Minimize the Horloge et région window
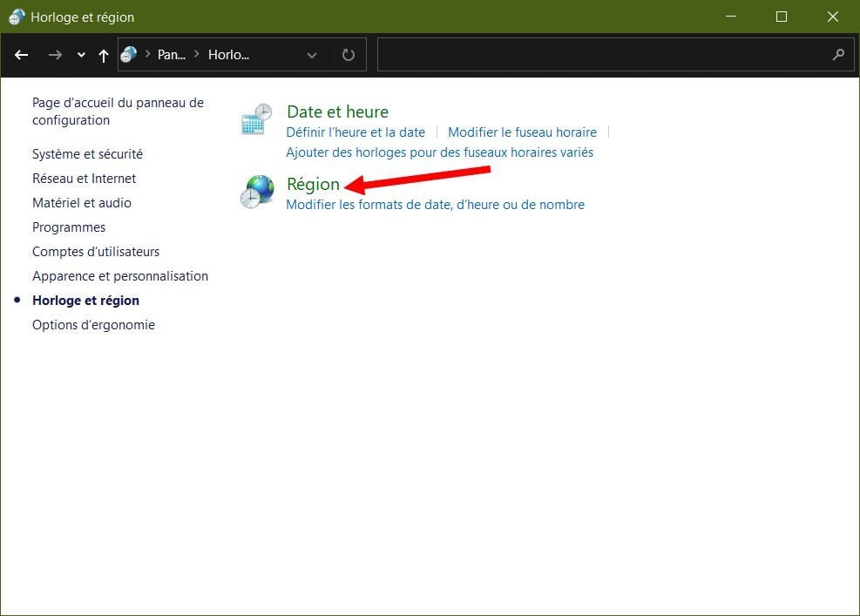Viewport: 860px width, 616px height. 730,17
